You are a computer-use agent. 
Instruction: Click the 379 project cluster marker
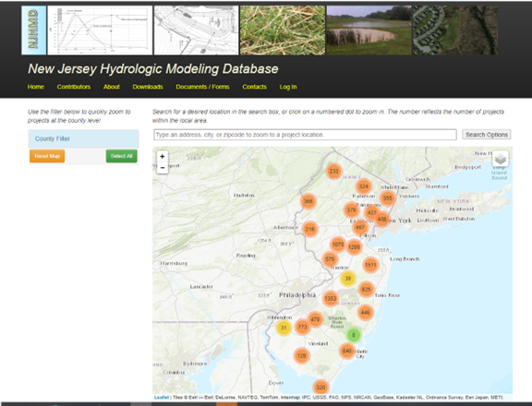(x=351, y=209)
